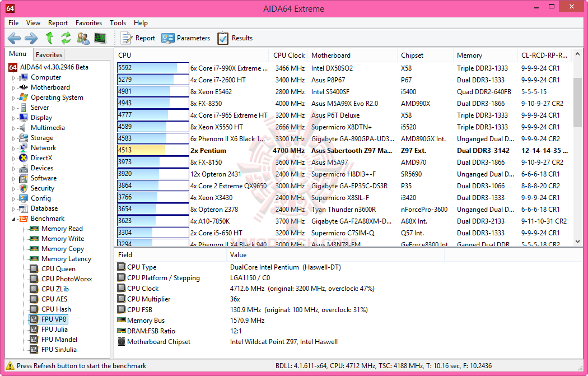Screen dimensions: 588x376
Task: Open the File menu
Action: pos(13,23)
